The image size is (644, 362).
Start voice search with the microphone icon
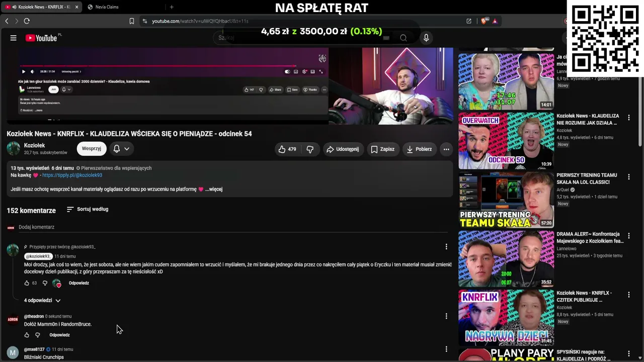[426, 38]
